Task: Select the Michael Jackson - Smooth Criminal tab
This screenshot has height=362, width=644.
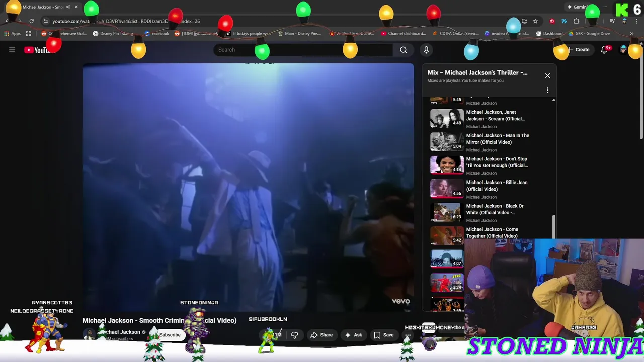Action: coord(42,7)
